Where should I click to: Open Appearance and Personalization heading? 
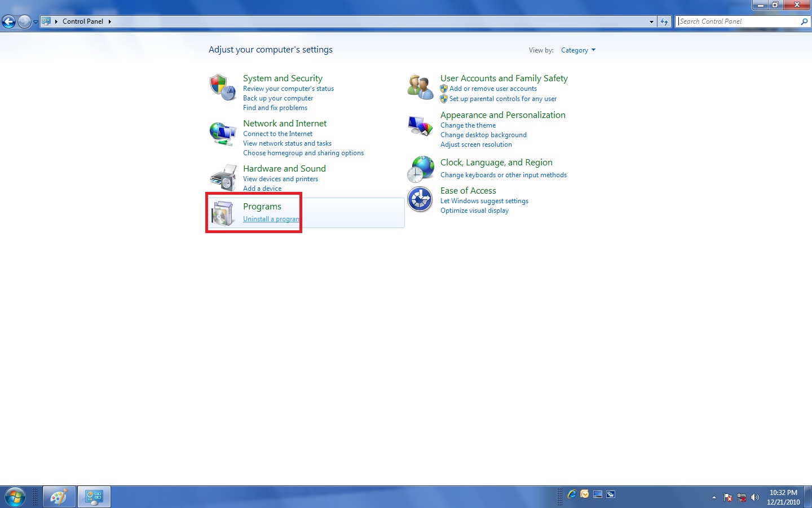[x=503, y=115]
